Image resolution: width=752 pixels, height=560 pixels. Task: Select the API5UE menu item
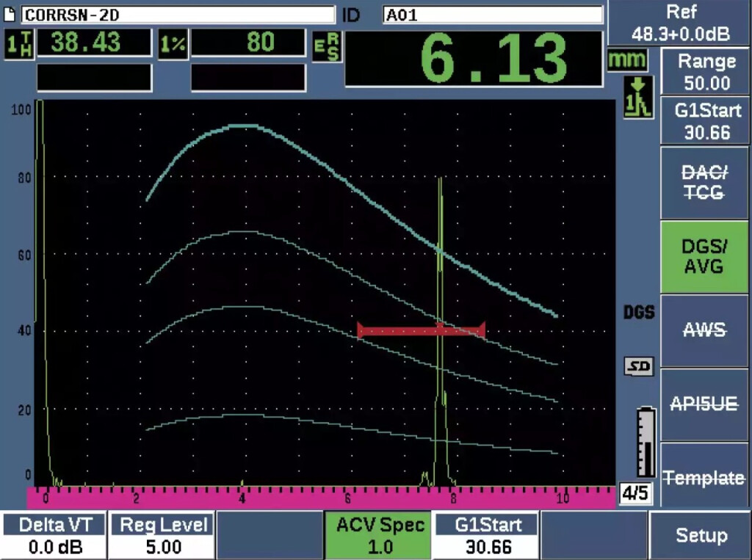704,404
